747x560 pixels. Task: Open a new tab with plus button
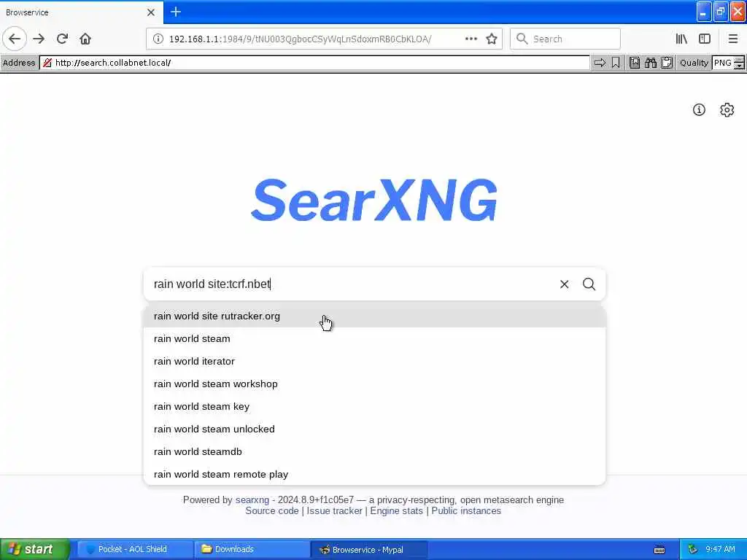pyautogui.click(x=176, y=12)
